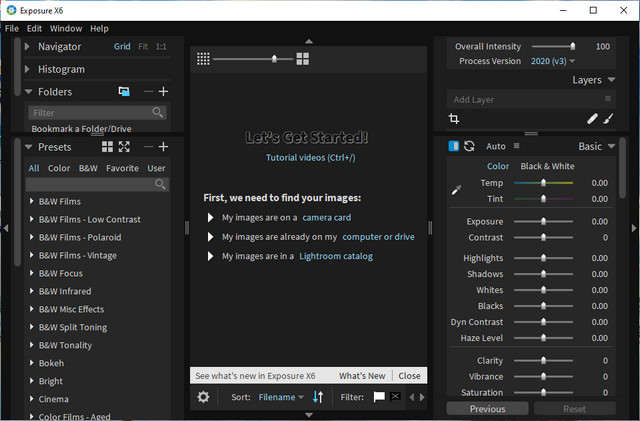
Task: Click the add folder plus icon
Action: pos(164,92)
